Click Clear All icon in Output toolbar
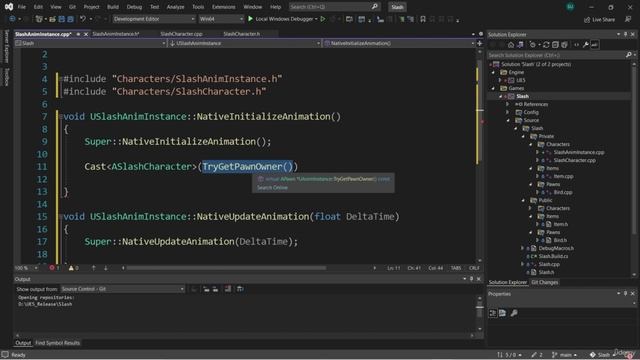Viewport: 640px width, 360px height. [x=228, y=289]
